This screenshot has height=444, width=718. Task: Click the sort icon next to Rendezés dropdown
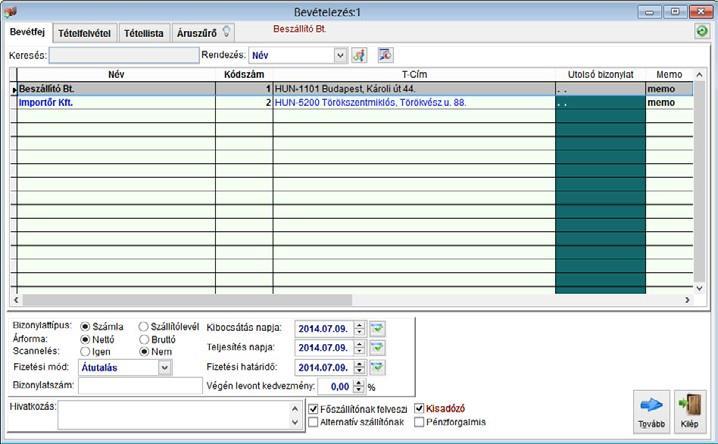[x=359, y=55]
